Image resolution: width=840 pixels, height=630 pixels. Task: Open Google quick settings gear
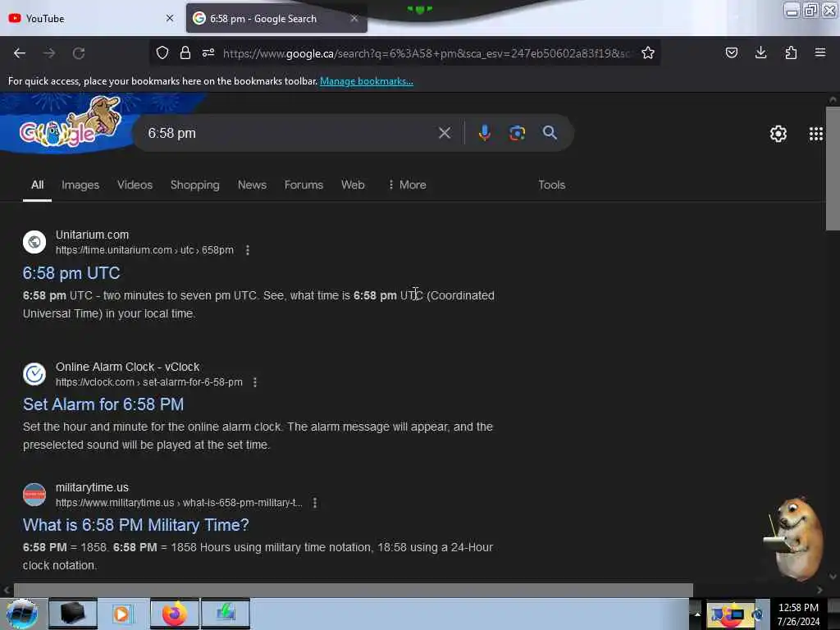(x=778, y=134)
